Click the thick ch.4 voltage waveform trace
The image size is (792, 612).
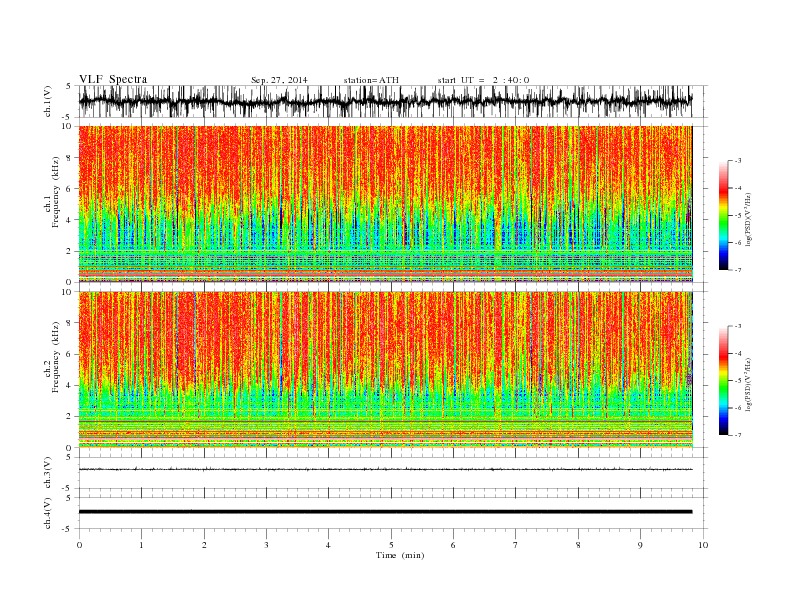pyautogui.click(x=385, y=512)
